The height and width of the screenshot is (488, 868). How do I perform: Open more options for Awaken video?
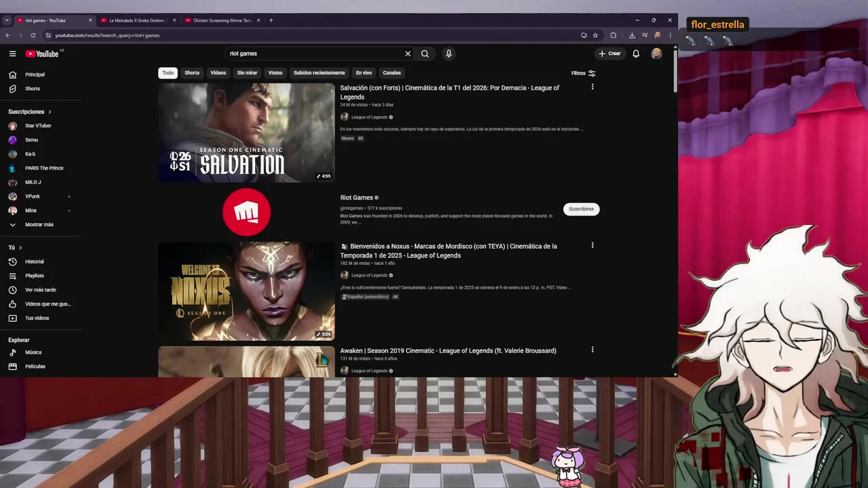(x=592, y=350)
